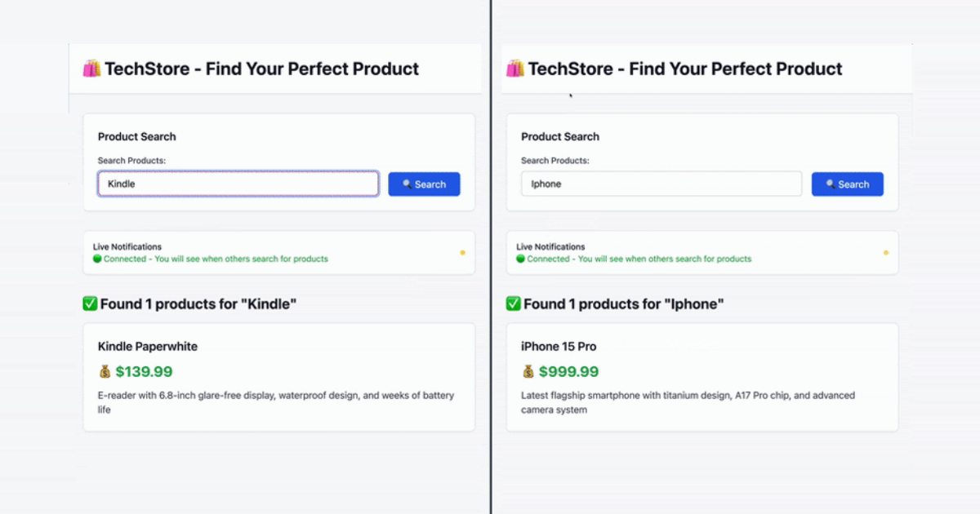This screenshot has width=980, height=514.
Task: Open the iPhone 15 Pro product card
Action: pyautogui.click(x=702, y=376)
